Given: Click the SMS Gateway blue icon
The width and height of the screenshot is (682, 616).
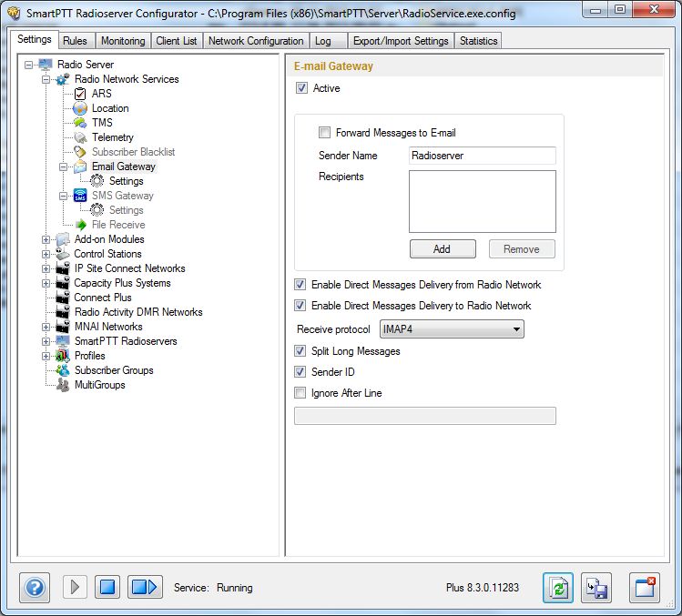Looking at the screenshot, I should coord(80,196).
